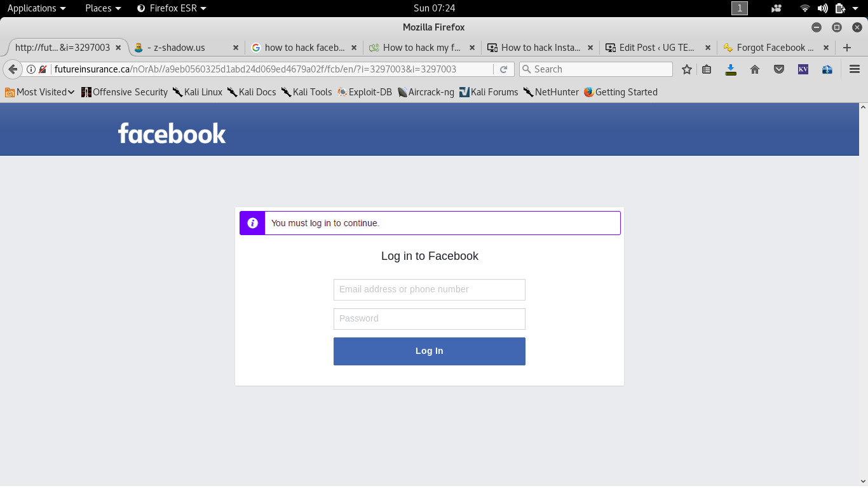
Task: Open the screen recording indicator icon
Action: click(776, 8)
